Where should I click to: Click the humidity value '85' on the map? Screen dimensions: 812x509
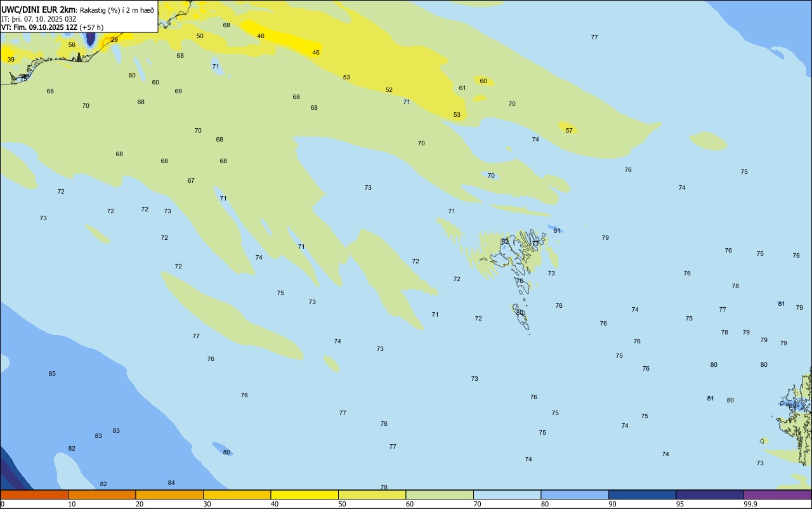pos(52,374)
